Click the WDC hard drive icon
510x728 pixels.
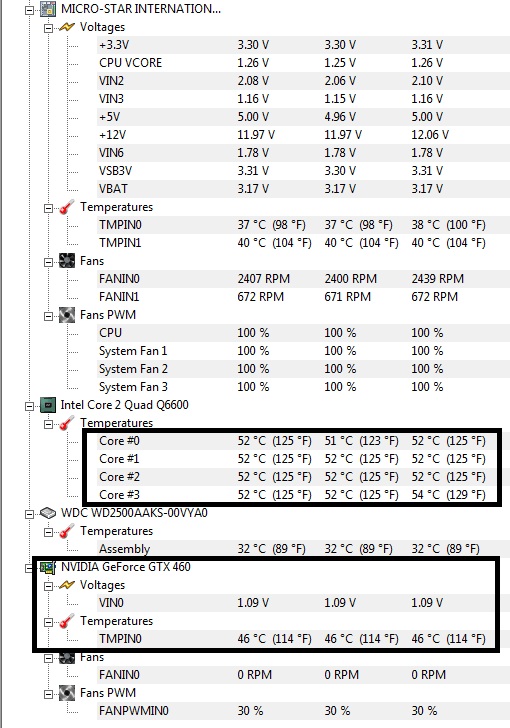(48, 513)
